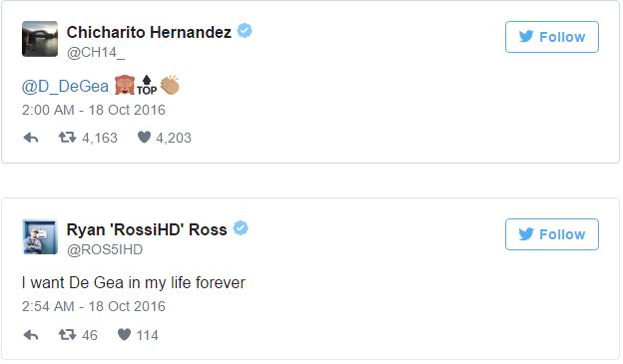Screen dimensions: 623x364
Task: Like the tweet with 114 likes
Action: pyautogui.click(x=124, y=335)
